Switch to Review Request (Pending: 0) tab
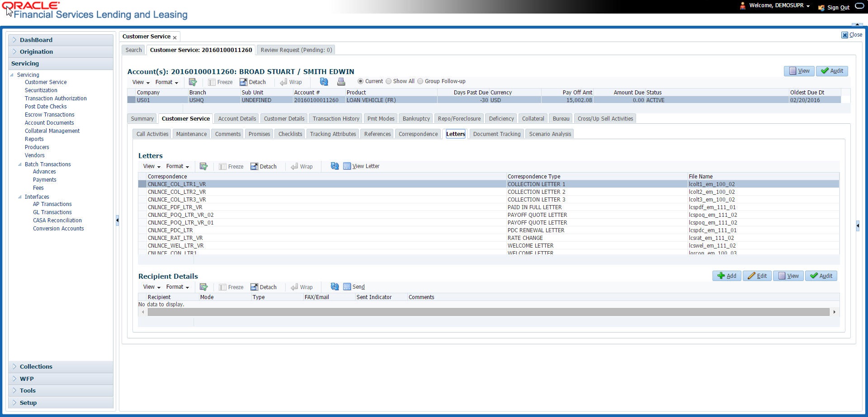 tap(296, 50)
